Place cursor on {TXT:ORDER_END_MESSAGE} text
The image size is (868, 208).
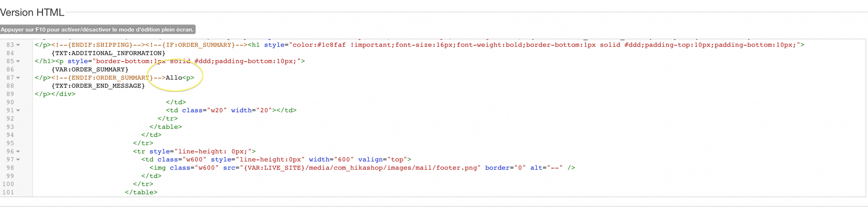tap(98, 86)
